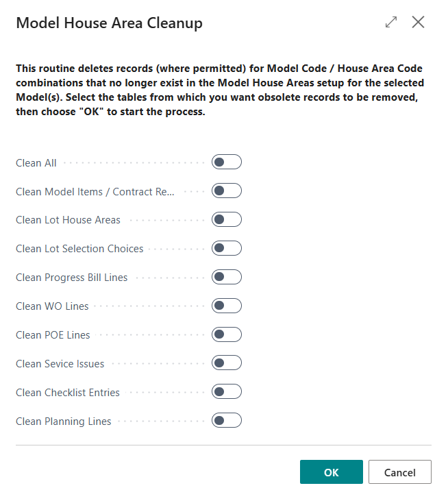Click the Clean Lot Selection Choices label
The image size is (448, 501).
coord(79,249)
